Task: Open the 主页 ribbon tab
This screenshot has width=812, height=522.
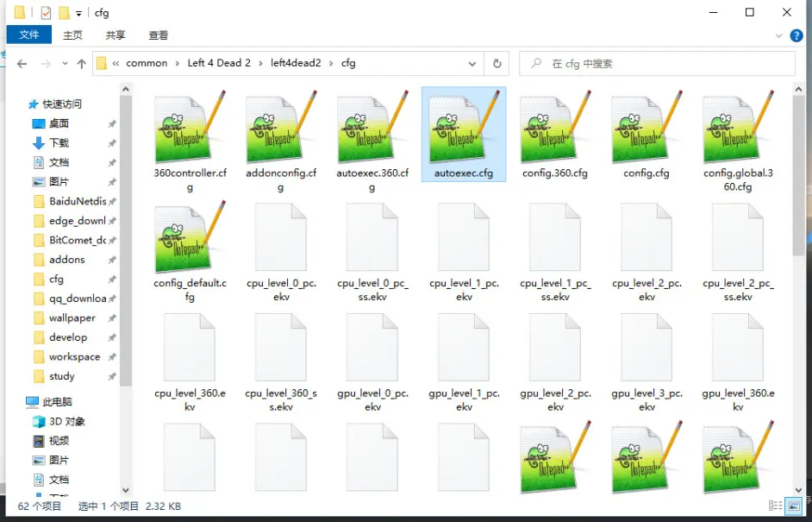Action: click(x=72, y=35)
